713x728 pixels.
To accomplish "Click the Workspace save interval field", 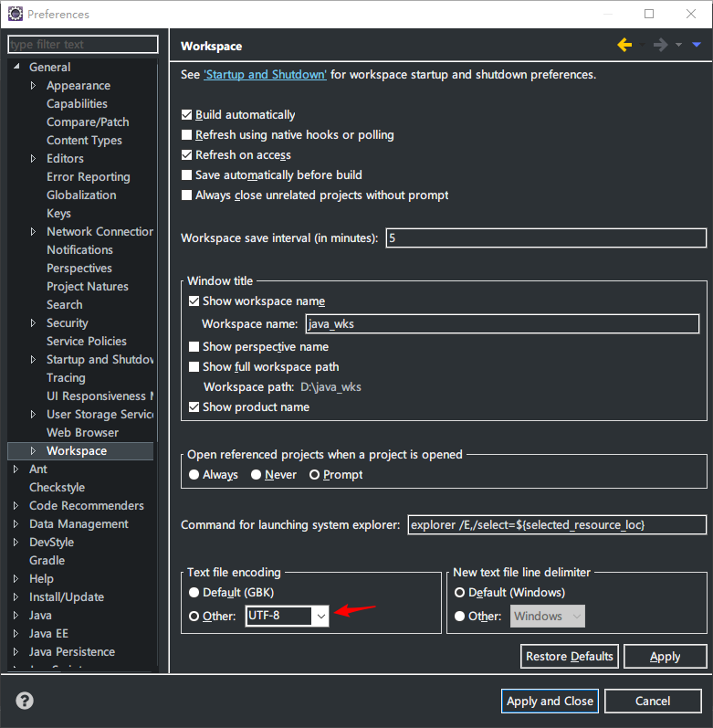I will pyautogui.click(x=546, y=238).
